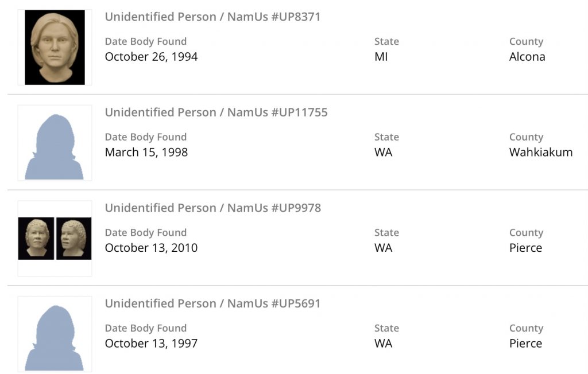588x374 pixels.
Task: Click the Pierce county value for UP5691
Action: [x=525, y=344]
